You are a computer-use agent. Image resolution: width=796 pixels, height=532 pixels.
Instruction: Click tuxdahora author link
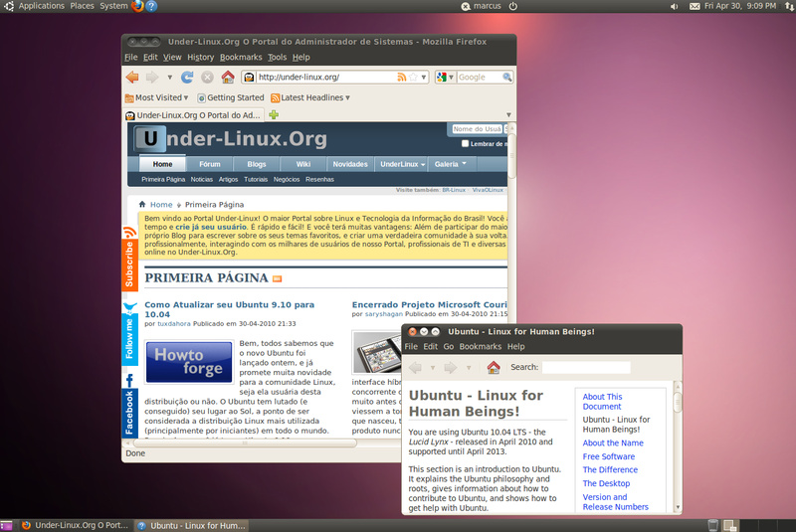pos(173,323)
